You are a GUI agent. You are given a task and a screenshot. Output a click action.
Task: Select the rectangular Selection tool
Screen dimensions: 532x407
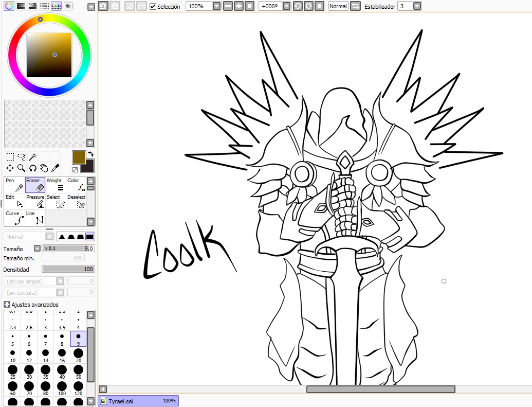point(10,156)
